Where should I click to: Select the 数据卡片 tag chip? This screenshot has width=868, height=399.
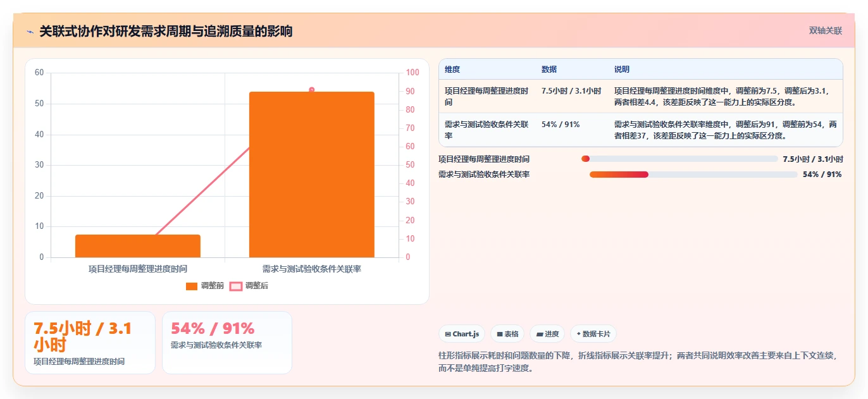tap(593, 334)
